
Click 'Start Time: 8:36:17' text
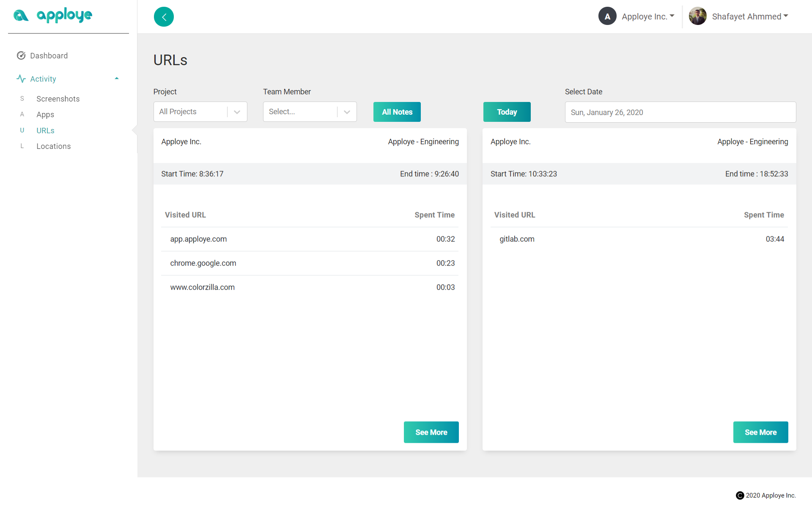(192, 174)
